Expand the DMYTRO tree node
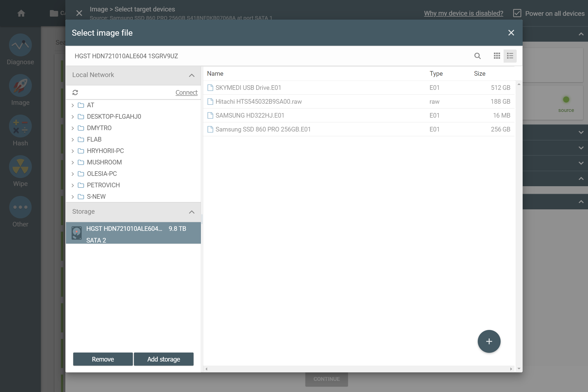This screenshot has width=588, height=392. [x=73, y=128]
